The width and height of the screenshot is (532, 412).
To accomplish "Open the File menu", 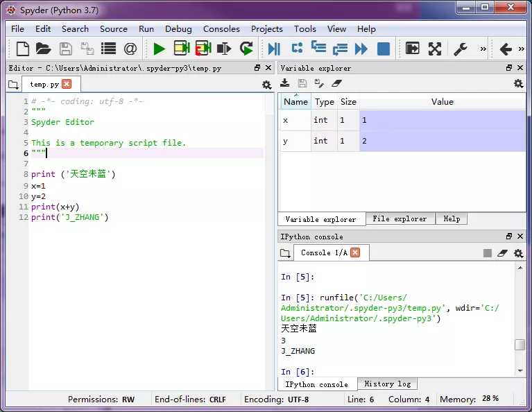I will click(17, 29).
